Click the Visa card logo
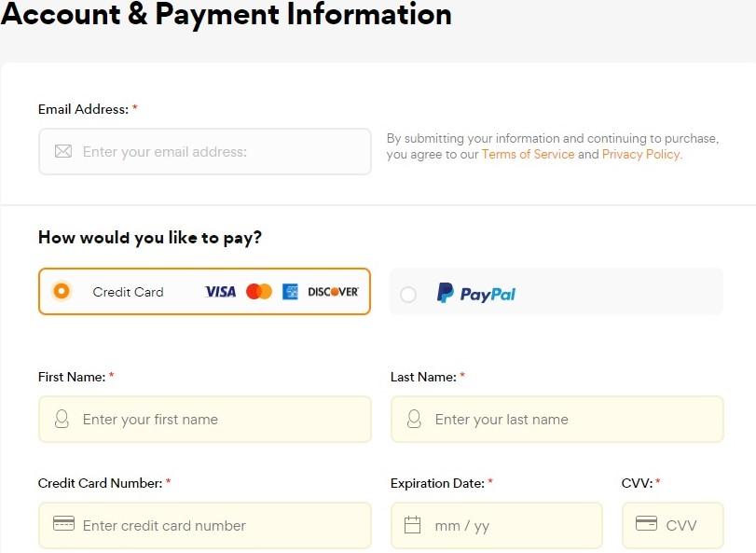This screenshot has width=756, height=553. (220, 292)
